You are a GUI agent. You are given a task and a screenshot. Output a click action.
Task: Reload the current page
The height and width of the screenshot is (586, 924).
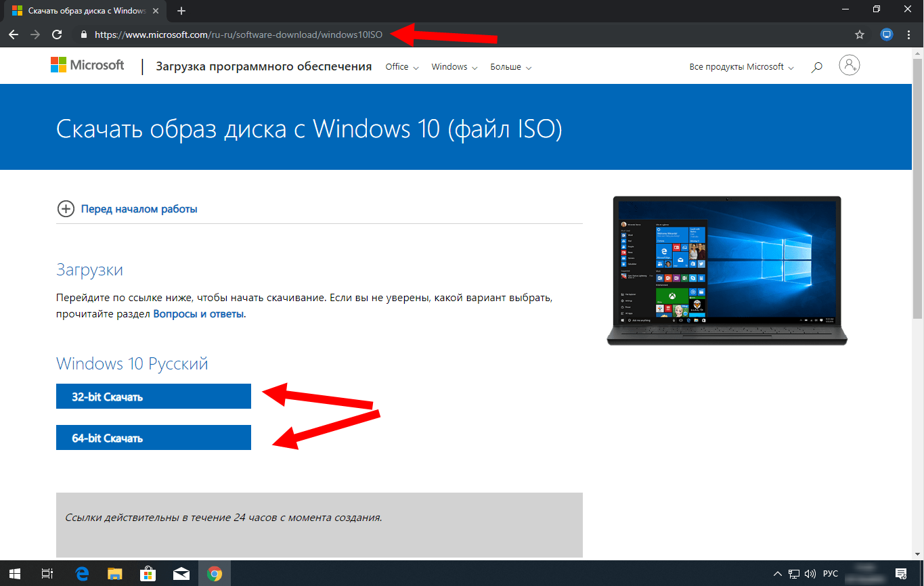point(57,35)
